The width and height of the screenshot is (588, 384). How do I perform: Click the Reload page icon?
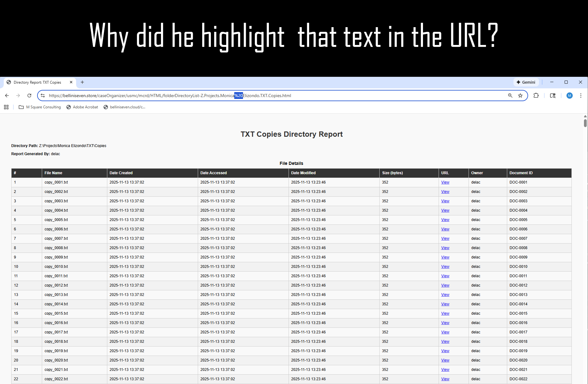pos(29,96)
